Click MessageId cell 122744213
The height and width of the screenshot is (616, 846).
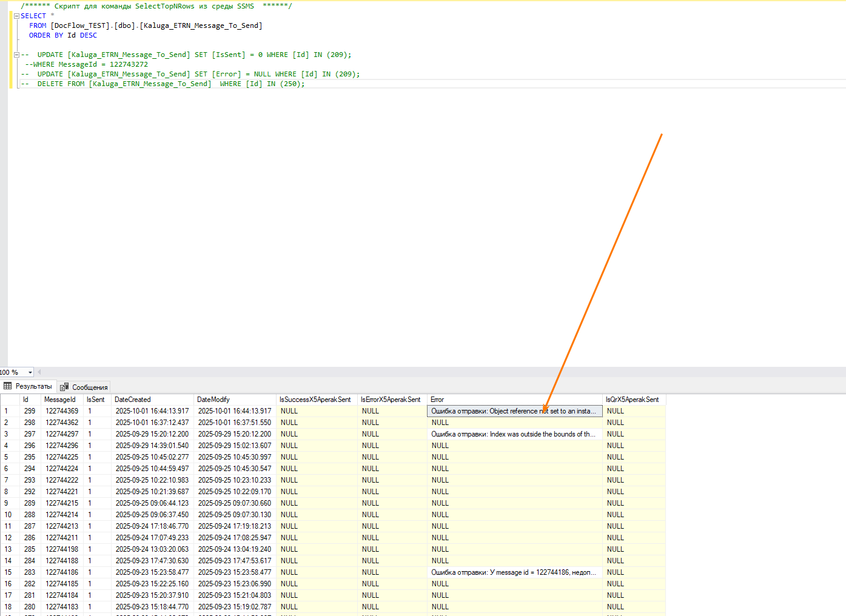pos(62,526)
